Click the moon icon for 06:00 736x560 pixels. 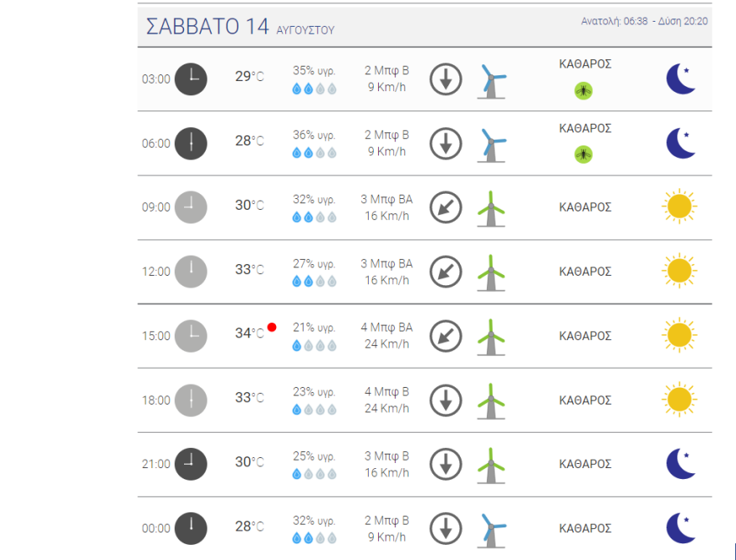[x=681, y=143]
